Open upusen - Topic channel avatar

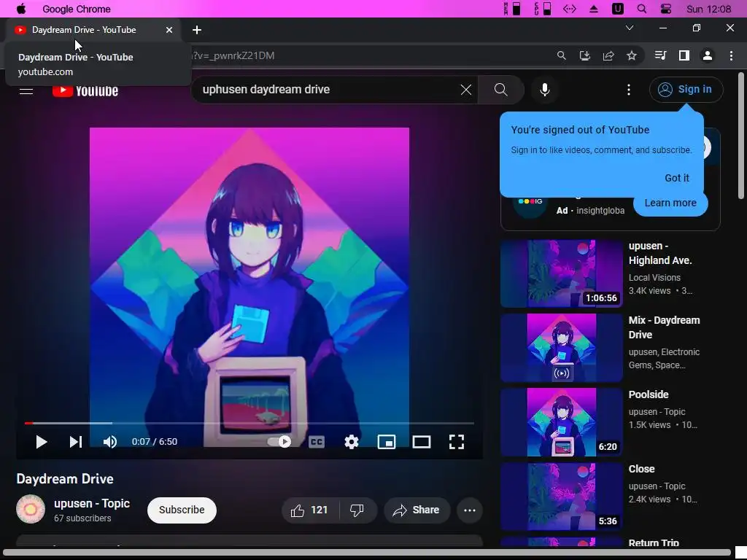tap(31, 509)
